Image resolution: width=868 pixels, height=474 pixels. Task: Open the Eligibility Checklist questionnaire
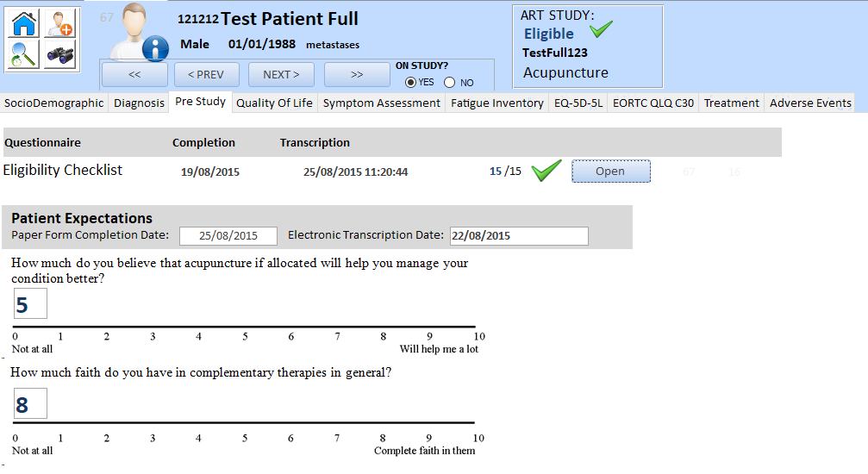coord(610,172)
